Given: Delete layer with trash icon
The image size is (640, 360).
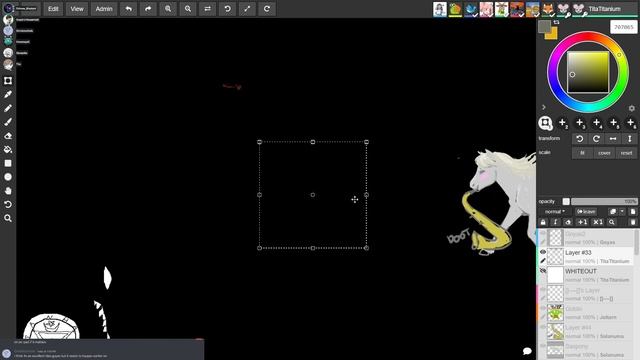Looking at the screenshot, I should tap(633, 222).
